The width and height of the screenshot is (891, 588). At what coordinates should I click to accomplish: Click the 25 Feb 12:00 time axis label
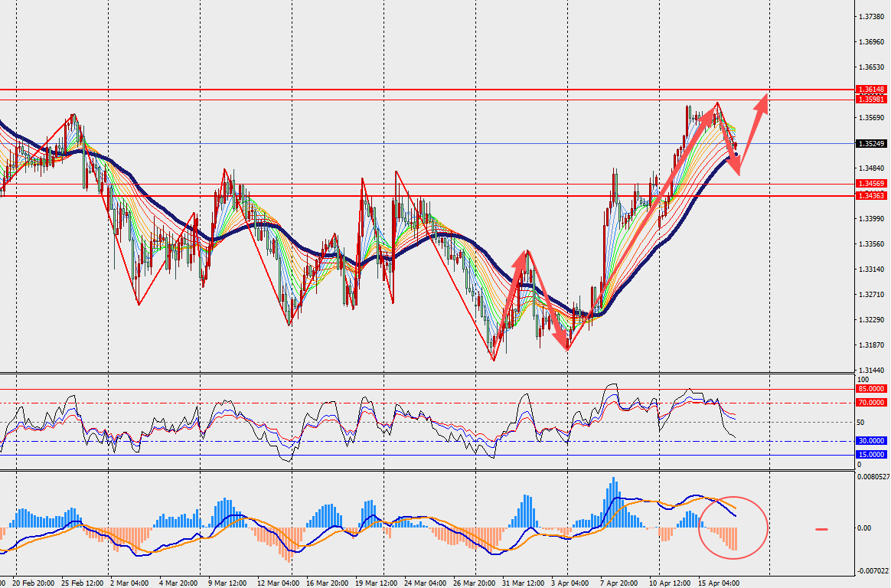(x=83, y=583)
